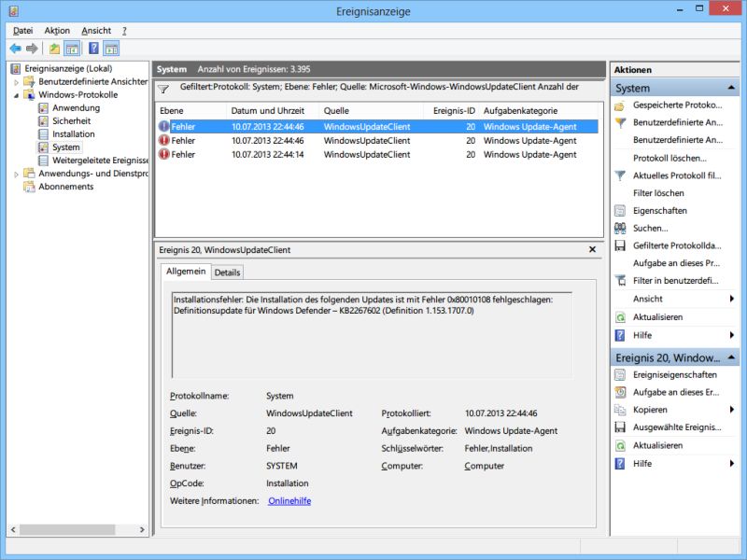Click the Hilfe icon under Ereignis 20 section

[620, 464]
